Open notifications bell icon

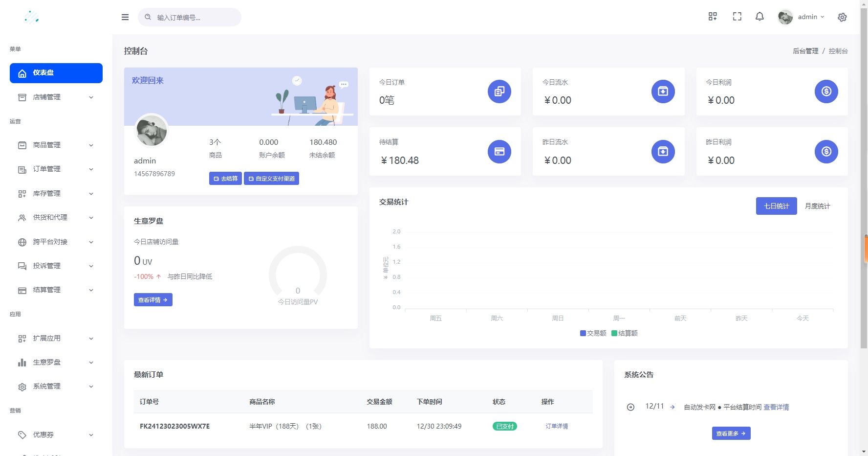point(759,17)
